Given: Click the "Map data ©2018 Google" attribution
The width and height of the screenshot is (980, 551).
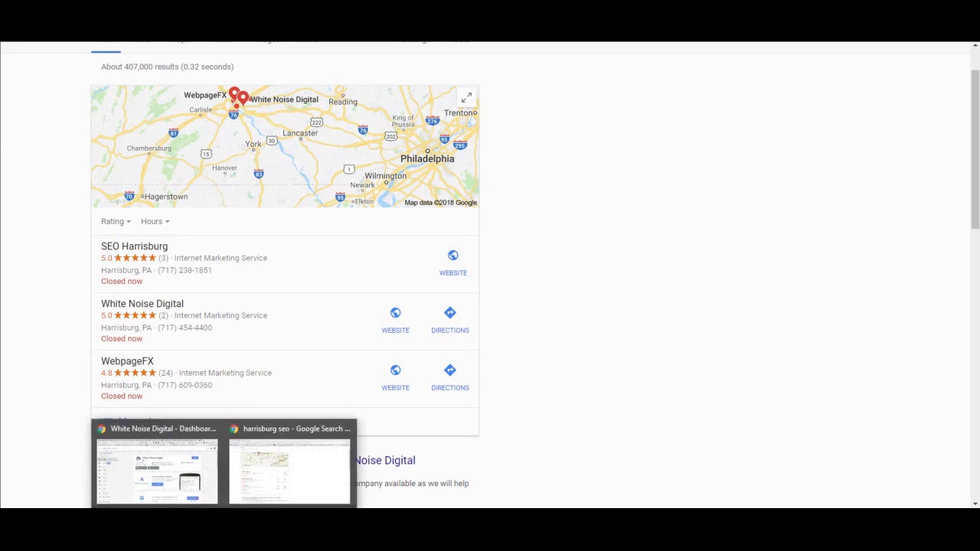Looking at the screenshot, I should tap(440, 203).
